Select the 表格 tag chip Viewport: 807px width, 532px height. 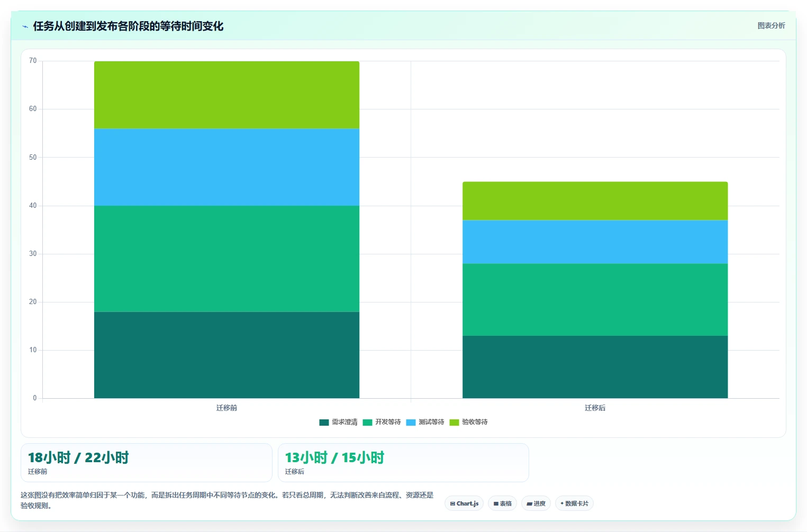pos(502,503)
